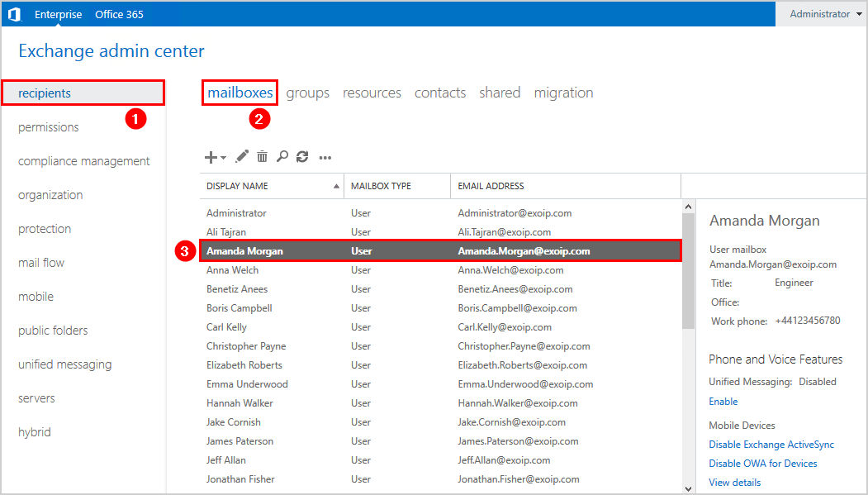
Task: Switch to the groups tab
Action: click(307, 92)
